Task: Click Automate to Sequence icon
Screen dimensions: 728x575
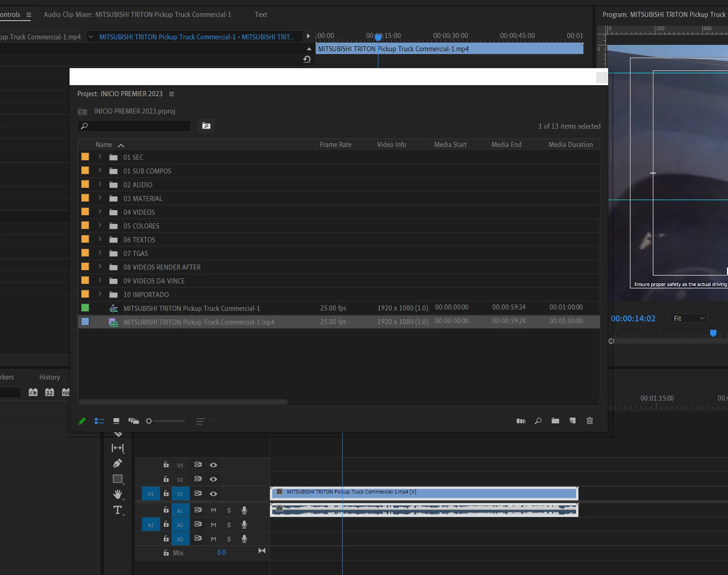Action: click(x=521, y=421)
